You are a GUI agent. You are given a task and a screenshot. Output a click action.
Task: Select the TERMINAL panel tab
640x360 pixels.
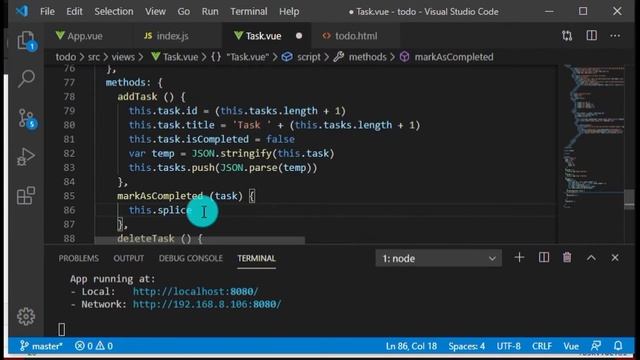pos(256,258)
